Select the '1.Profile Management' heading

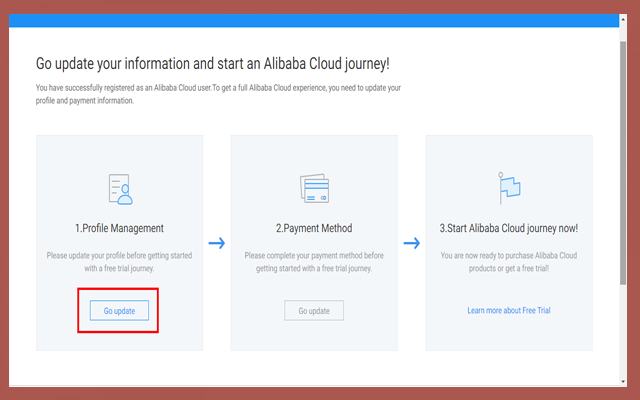pyautogui.click(x=119, y=228)
